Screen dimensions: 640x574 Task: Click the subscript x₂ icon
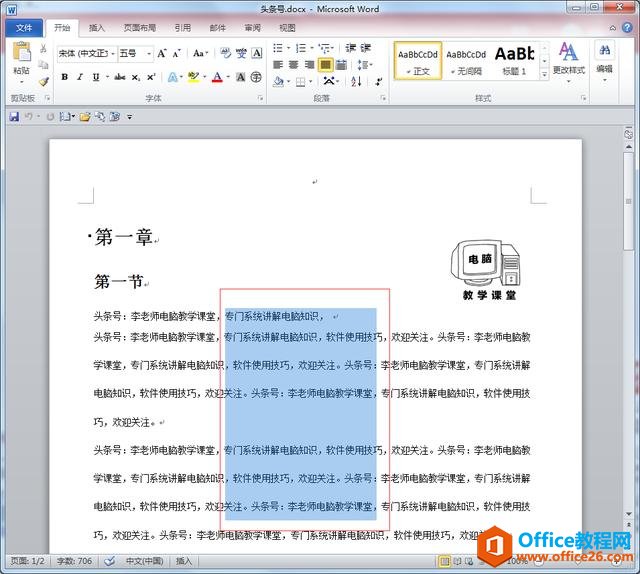click(x=136, y=77)
